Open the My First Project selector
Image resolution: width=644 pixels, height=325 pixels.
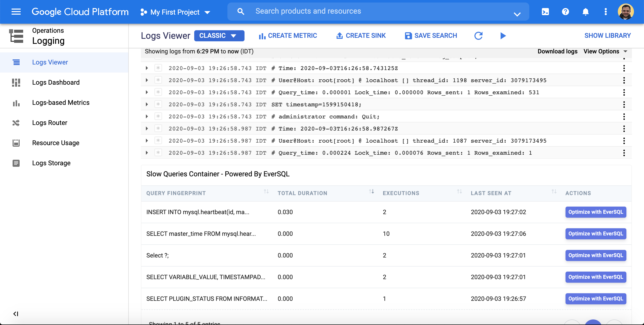click(175, 12)
